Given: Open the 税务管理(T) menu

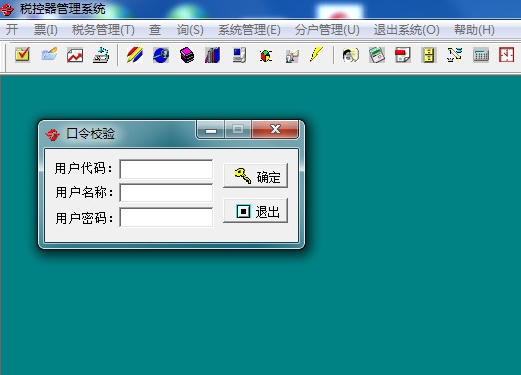Looking at the screenshot, I should [x=103, y=30].
